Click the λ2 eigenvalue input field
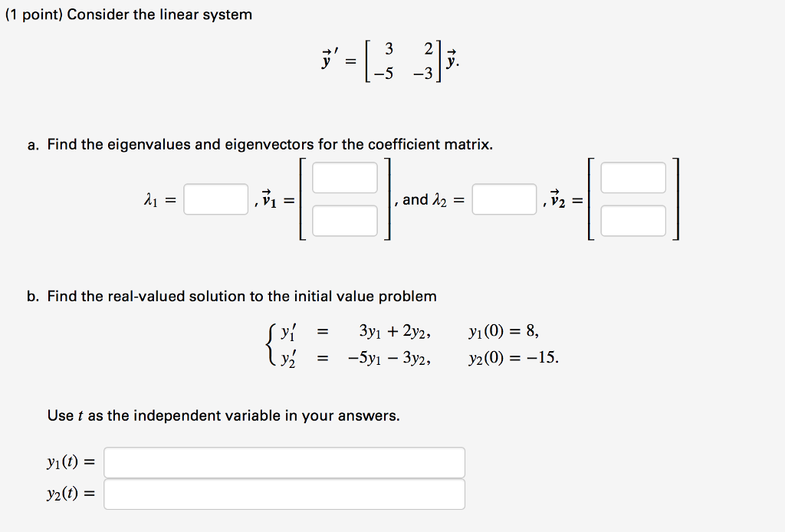The width and height of the screenshot is (785, 532). 506,200
